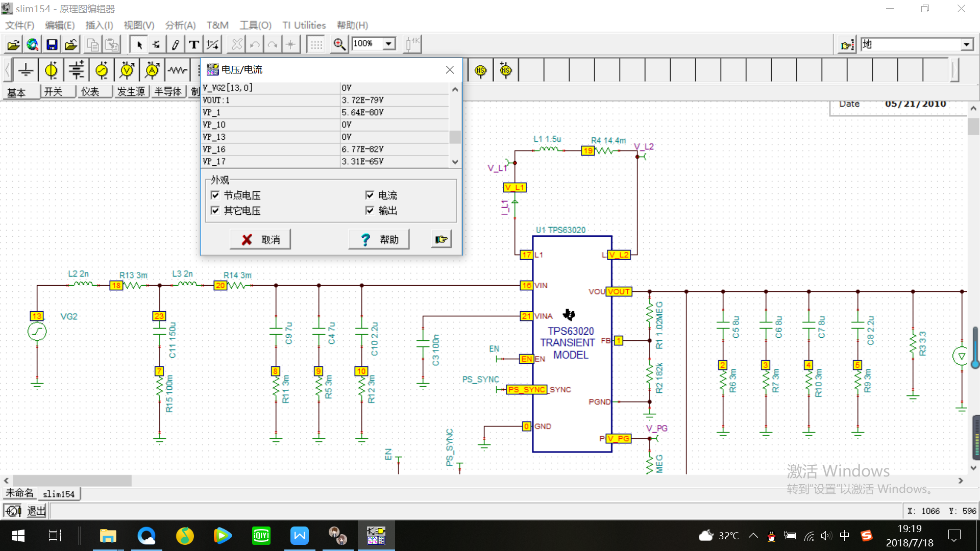The height and width of the screenshot is (551, 980).
Task: Place an ammeter component
Action: coord(152,70)
